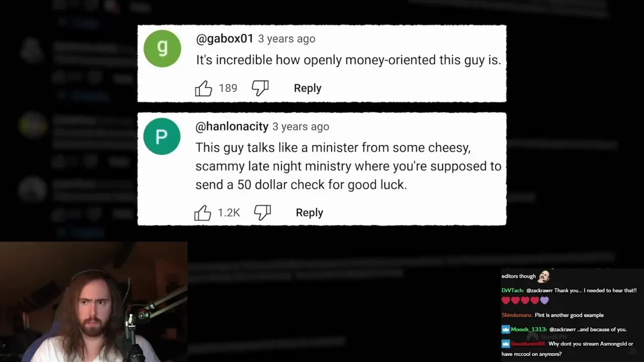Viewport: 644px width, 362px height.
Task: Reply to the money-oriented comment
Action: [x=307, y=88]
